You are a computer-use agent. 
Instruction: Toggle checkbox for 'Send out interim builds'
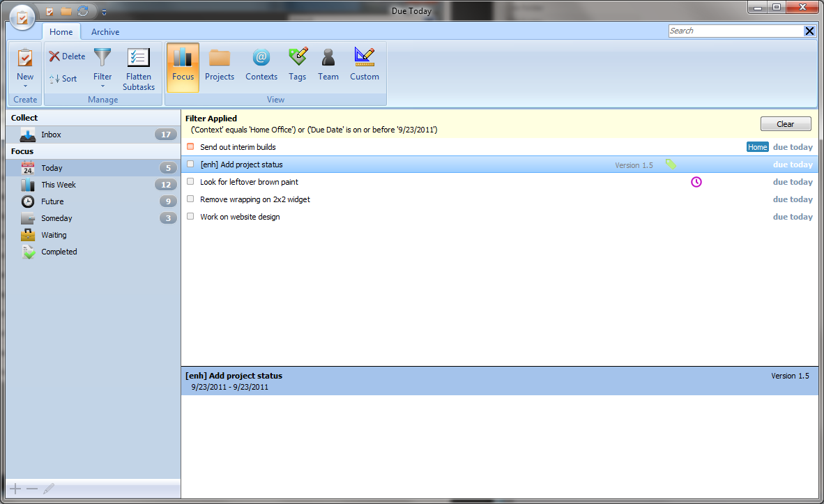tap(190, 146)
